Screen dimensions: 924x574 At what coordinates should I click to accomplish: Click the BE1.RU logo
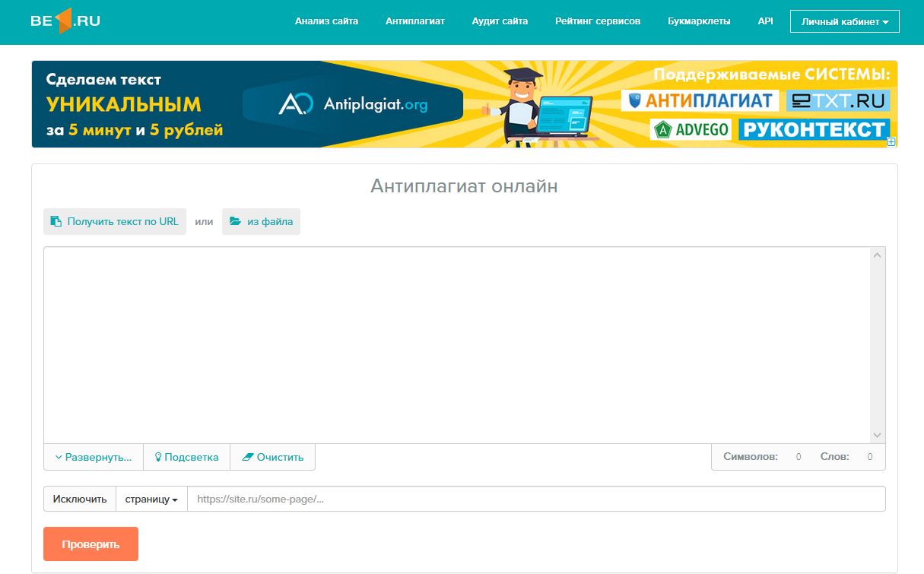[x=65, y=21]
